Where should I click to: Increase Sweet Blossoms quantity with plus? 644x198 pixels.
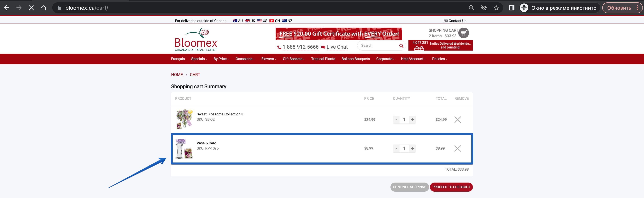click(x=412, y=120)
